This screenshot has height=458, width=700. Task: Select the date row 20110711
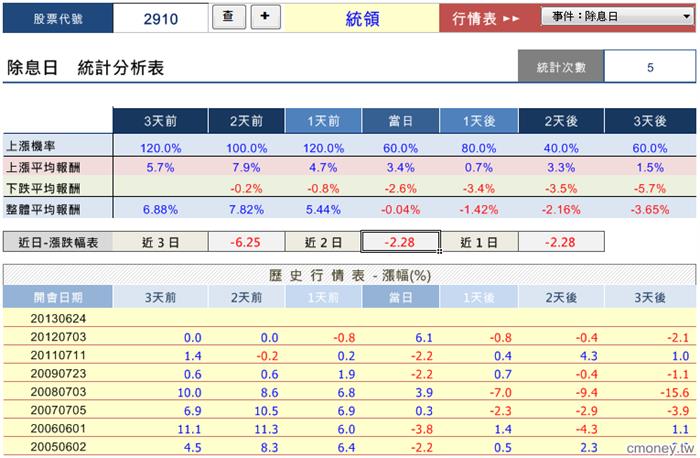click(x=349, y=355)
